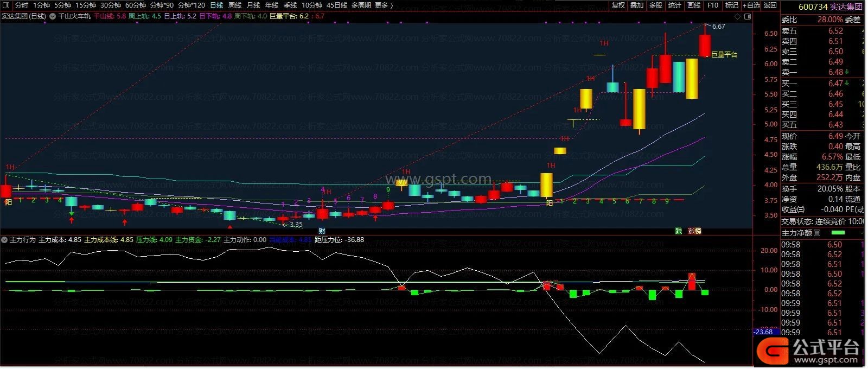
Task: Toggle the left sidebar panel icon
Action: (x=5, y=5)
